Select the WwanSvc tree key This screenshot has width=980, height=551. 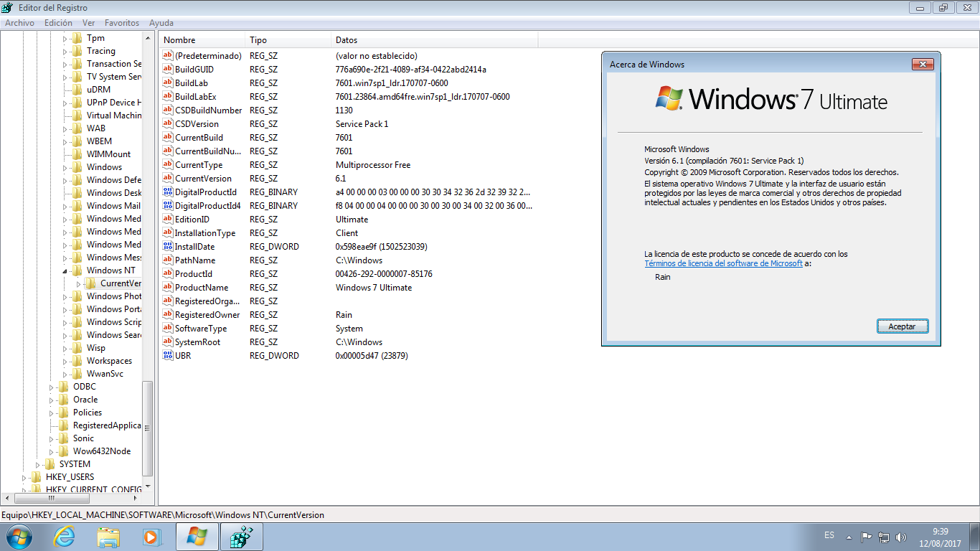point(105,374)
